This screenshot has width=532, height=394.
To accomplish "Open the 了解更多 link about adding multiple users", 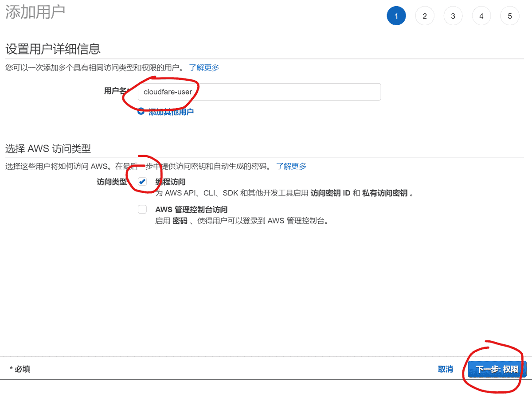I will (204, 67).
